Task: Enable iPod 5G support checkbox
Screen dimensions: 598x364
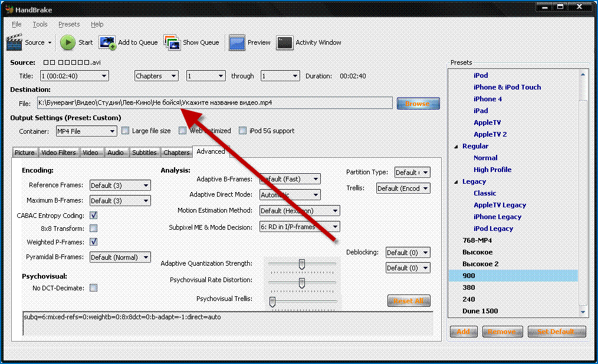Action: 242,131
